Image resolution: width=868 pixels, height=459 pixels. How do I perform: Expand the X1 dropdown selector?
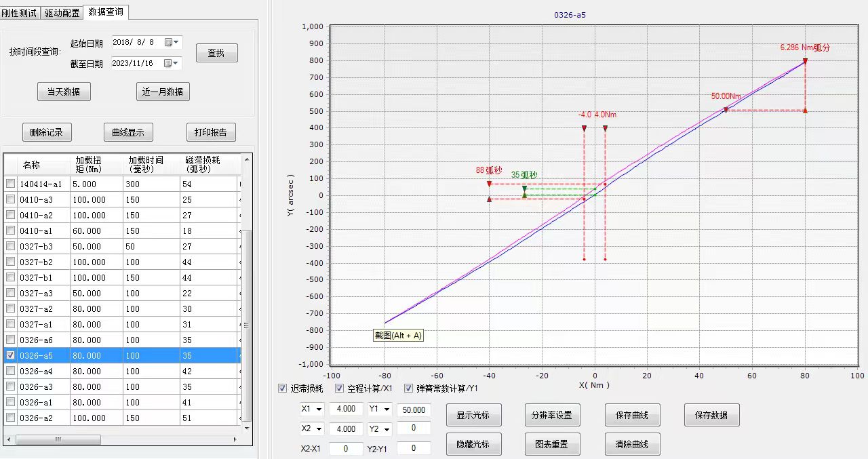tap(319, 410)
